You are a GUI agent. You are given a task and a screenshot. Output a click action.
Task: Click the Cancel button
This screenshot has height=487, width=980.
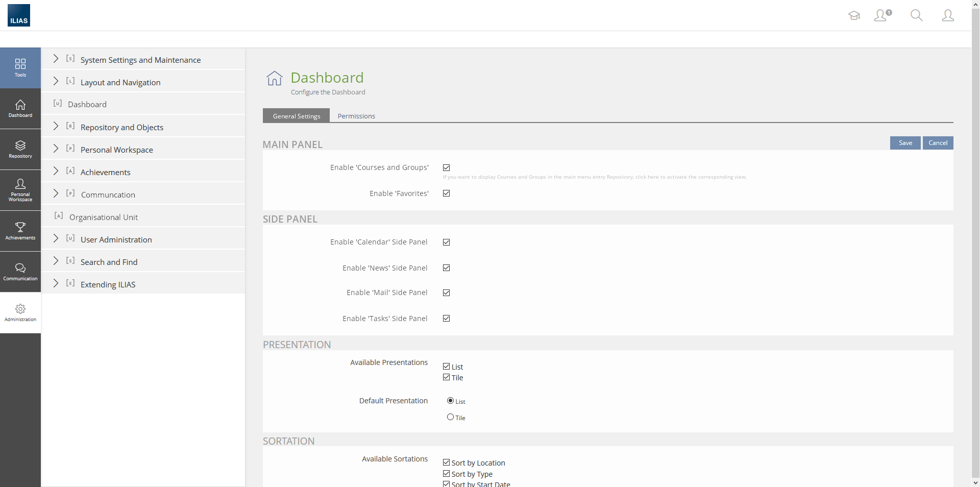pyautogui.click(x=938, y=143)
